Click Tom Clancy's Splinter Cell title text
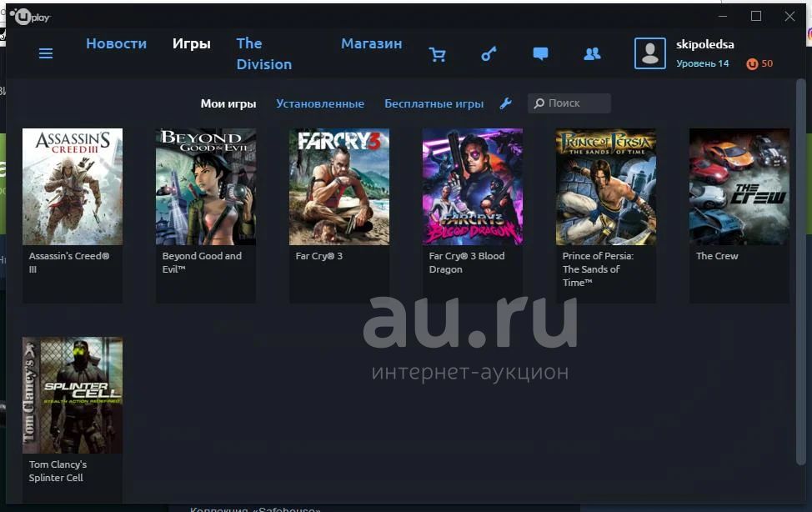 coord(58,471)
